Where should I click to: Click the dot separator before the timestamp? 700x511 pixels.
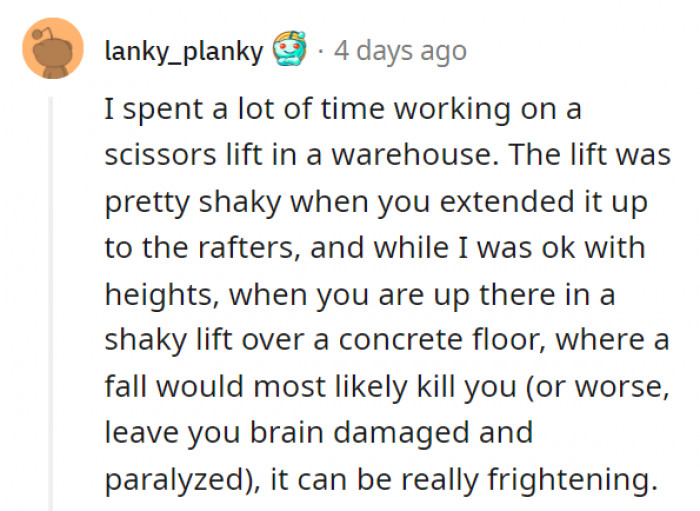coord(319,50)
